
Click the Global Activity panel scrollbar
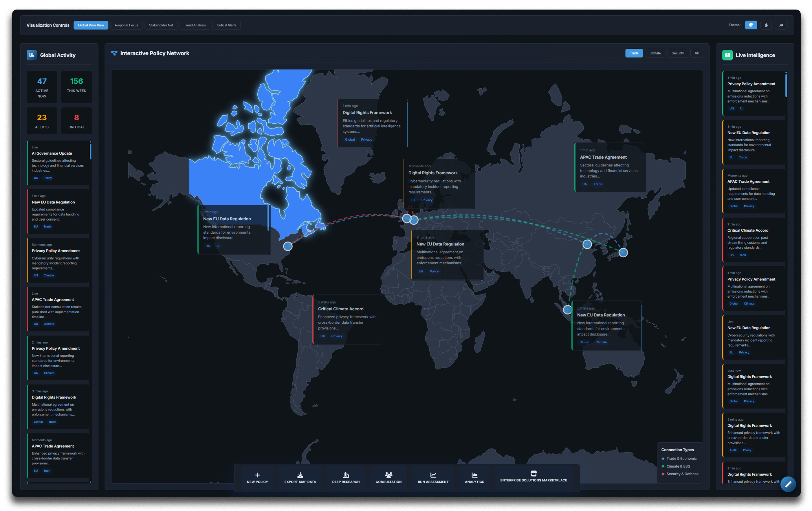click(90, 151)
